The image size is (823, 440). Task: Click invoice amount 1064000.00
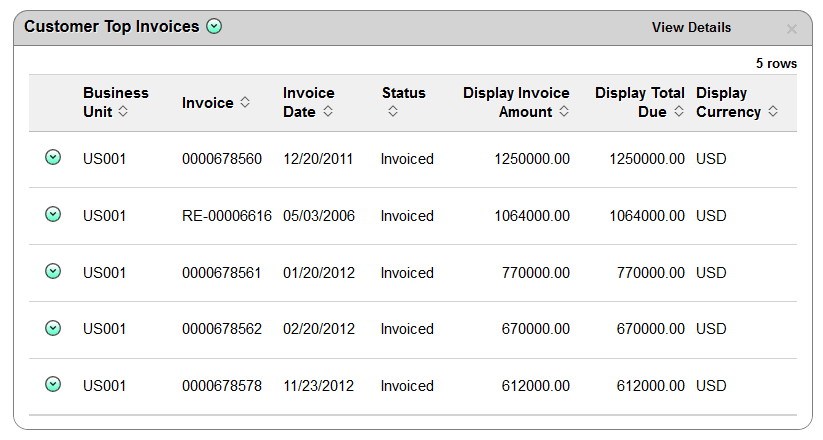tap(532, 216)
